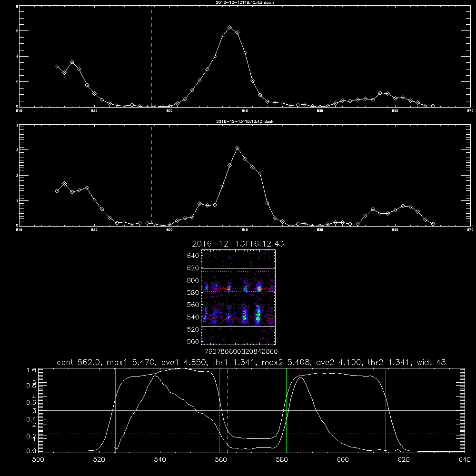This screenshot has height=476, width=476.
Task: Click the rightmost green vertical line in bottom plot
Action: (x=386, y=410)
